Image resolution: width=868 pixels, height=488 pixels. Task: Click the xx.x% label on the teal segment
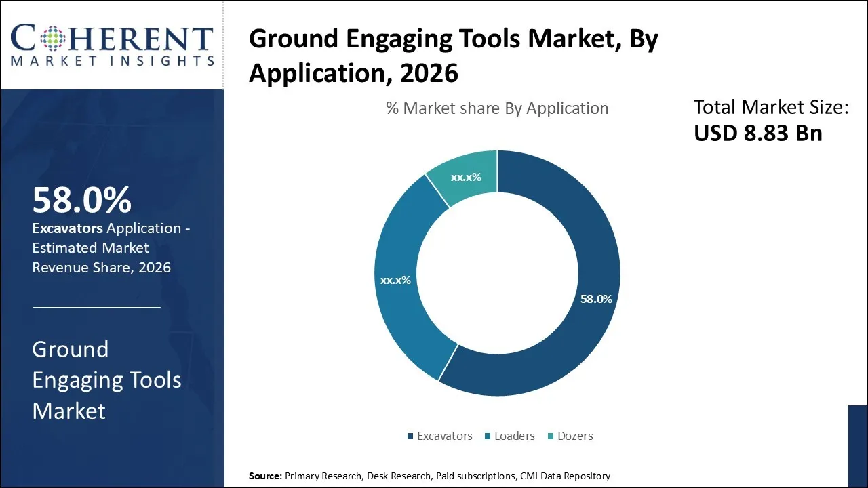pyautogui.click(x=465, y=176)
